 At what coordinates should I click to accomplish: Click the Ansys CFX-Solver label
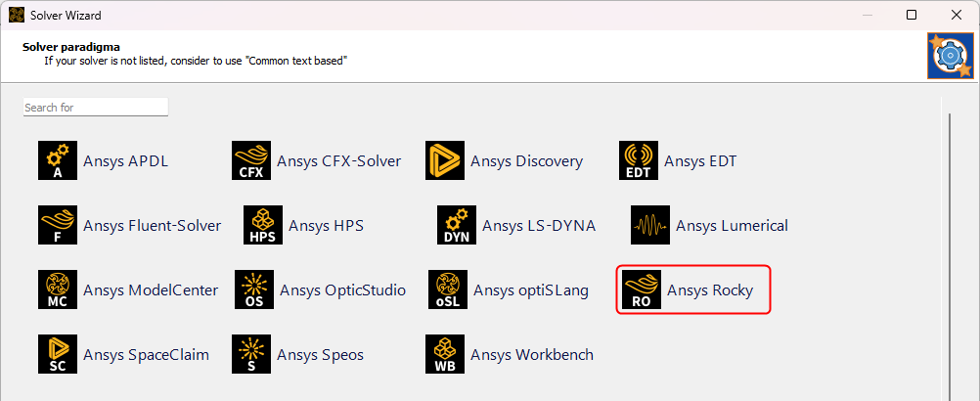pos(338,161)
